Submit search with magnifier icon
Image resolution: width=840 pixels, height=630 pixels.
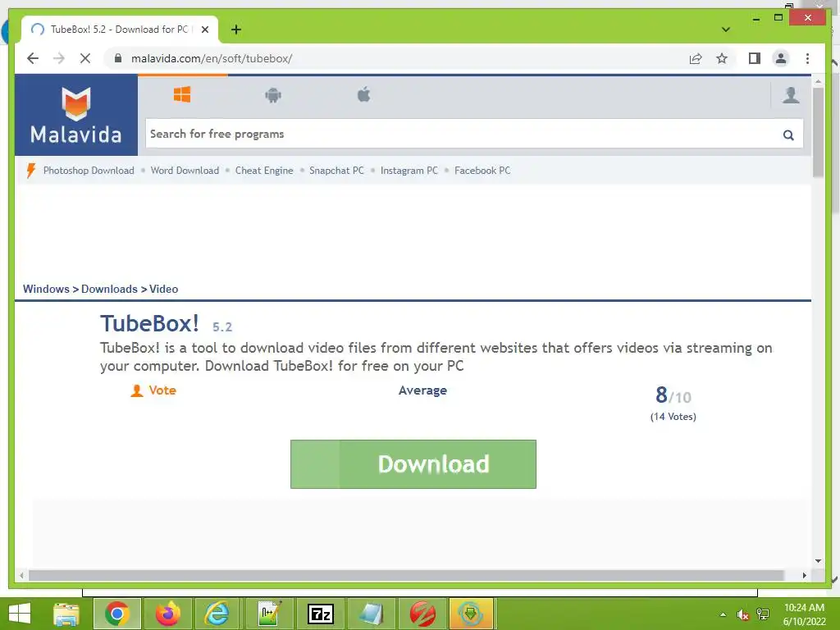(788, 135)
